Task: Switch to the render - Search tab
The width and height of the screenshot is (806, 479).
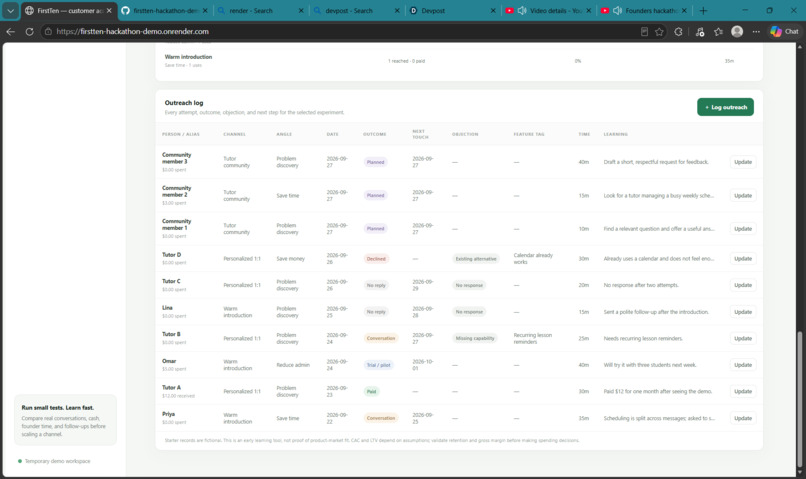Action: [x=260, y=10]
